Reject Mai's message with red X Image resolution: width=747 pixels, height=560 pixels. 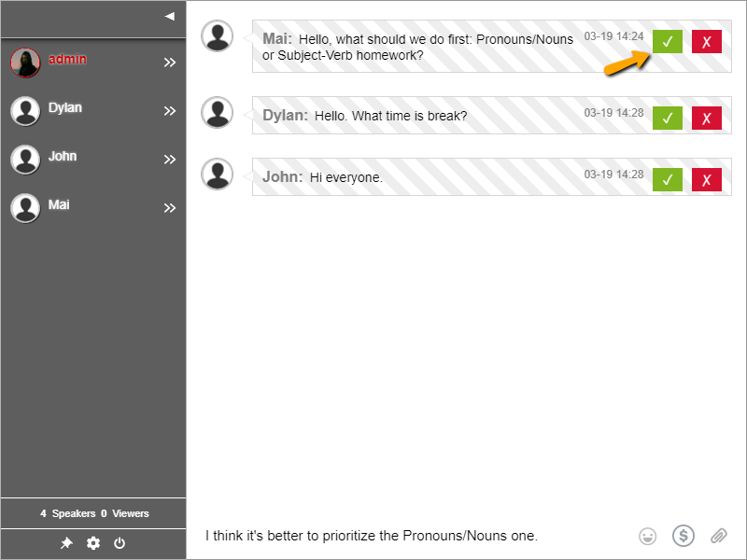pos(707,42)
